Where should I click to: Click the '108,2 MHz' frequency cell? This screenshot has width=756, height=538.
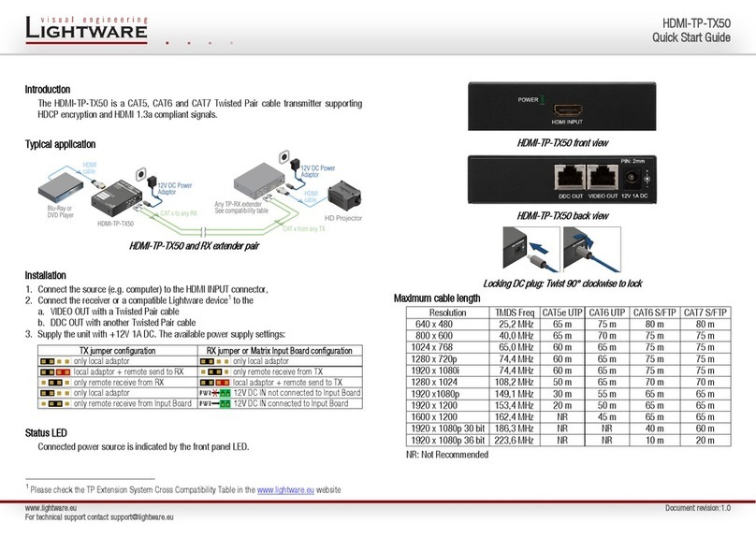[515, 383]
